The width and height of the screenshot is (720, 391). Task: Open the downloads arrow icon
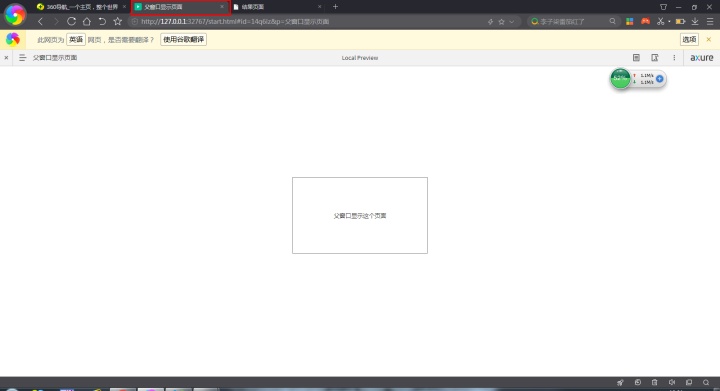[x=695, y=21]
